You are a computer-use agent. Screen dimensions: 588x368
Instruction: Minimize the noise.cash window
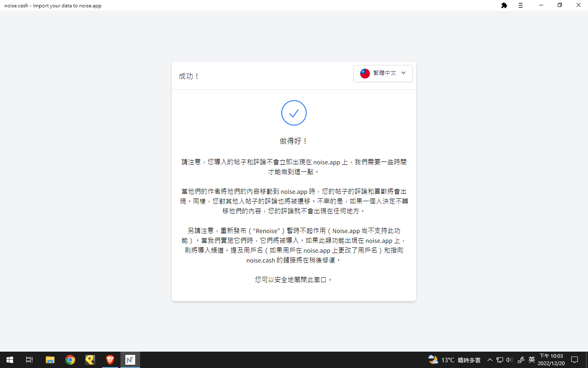coord(541,5)
